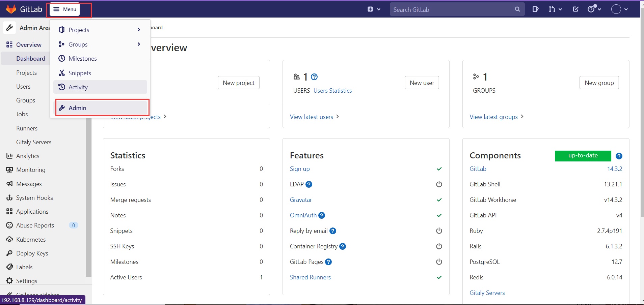Open Gitaly Servers in the sidebar
Viewport: 644px width, 305px height.
click(34, 142)
